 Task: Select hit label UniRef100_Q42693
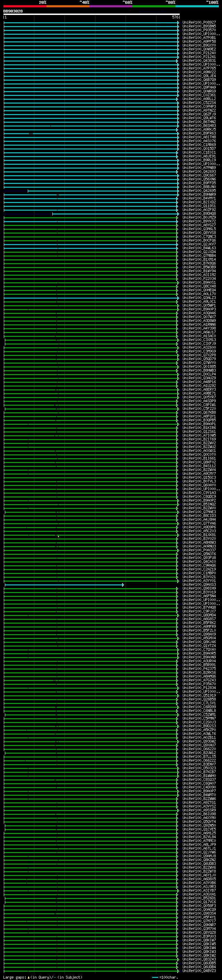[x=199, y=171]
